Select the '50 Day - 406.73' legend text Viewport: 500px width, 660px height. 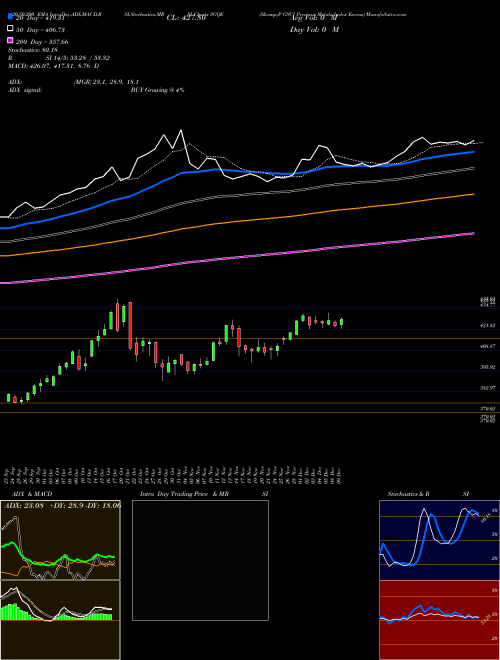click(x=40, y=30)
